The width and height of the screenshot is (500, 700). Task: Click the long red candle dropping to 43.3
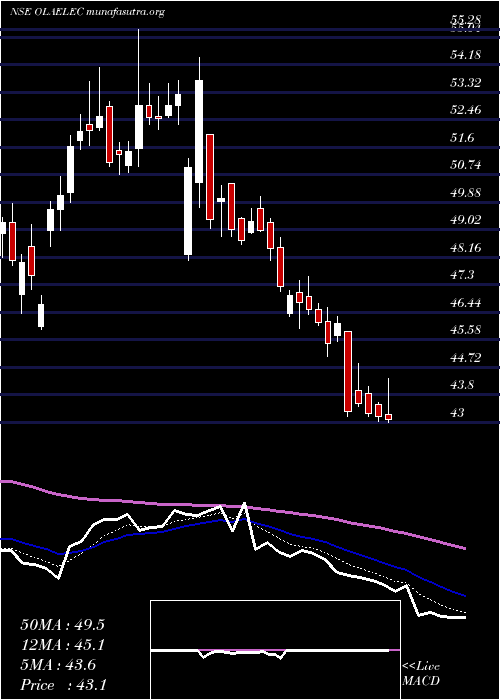(x=348, y=371)
